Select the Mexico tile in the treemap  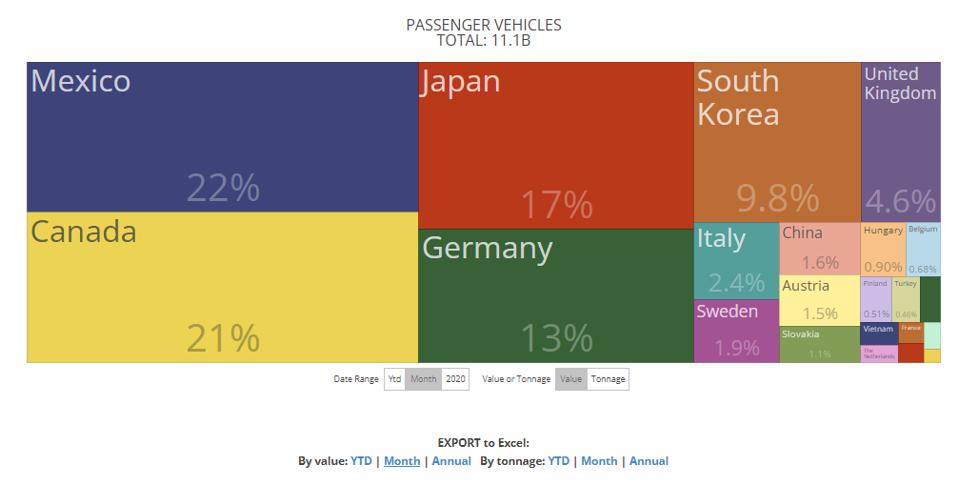[222, 137]
